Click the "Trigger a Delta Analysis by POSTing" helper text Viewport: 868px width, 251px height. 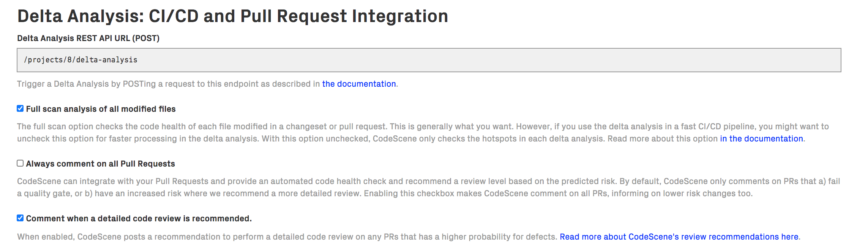pyautogui.click(x=167, y=84)
